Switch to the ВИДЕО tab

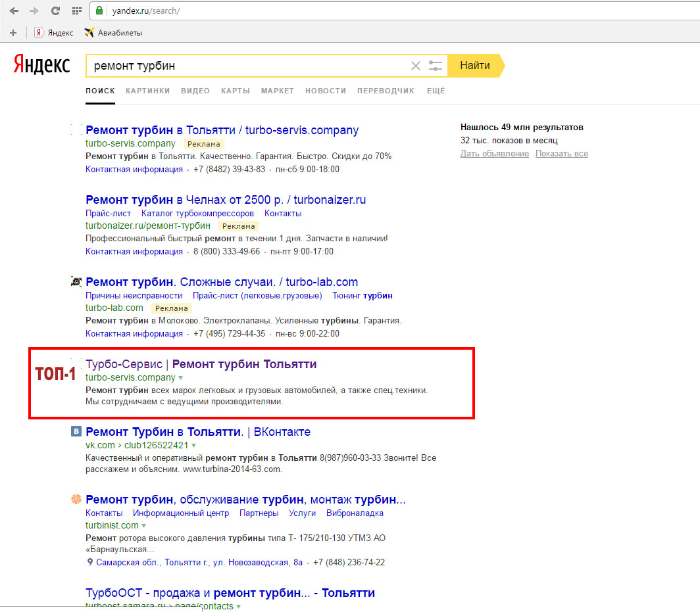195,91
